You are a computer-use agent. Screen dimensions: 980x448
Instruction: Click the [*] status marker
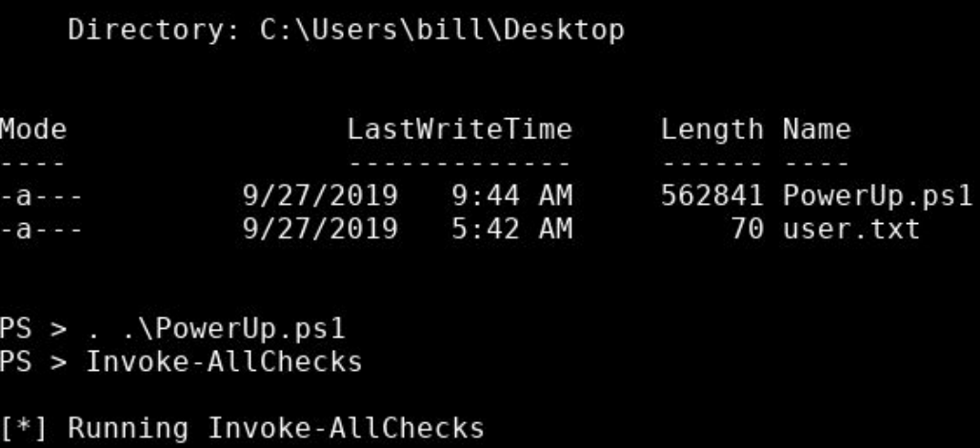[x=21, y=428]
